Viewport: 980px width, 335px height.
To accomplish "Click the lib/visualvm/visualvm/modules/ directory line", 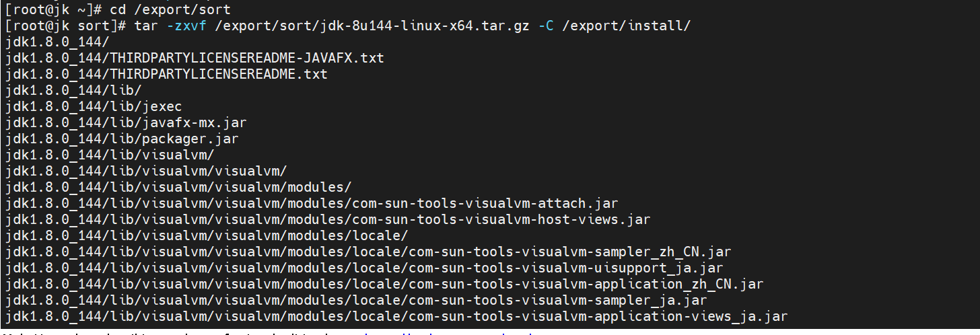I will 178,187.
